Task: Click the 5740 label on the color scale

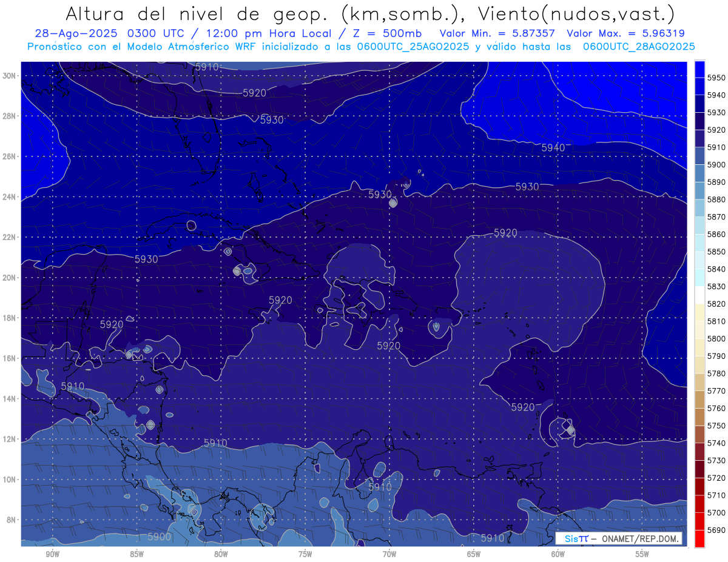Action: click(716, 443)
